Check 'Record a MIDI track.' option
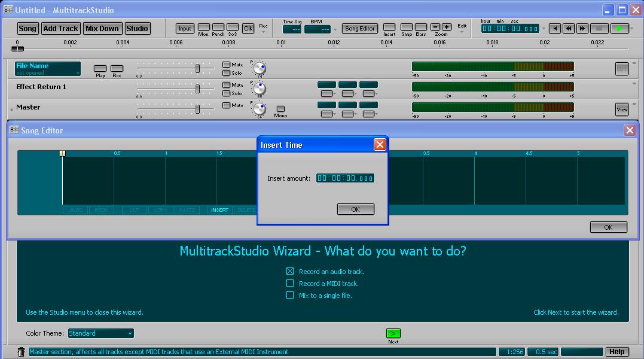The width and height of the screenshot is (644, 359). click(x=290, y=283)
